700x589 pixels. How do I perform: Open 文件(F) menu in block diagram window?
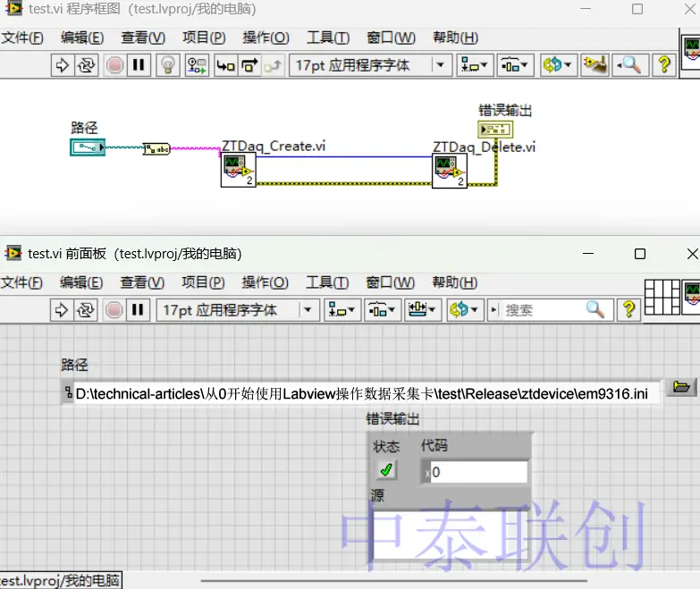point(22,38)
